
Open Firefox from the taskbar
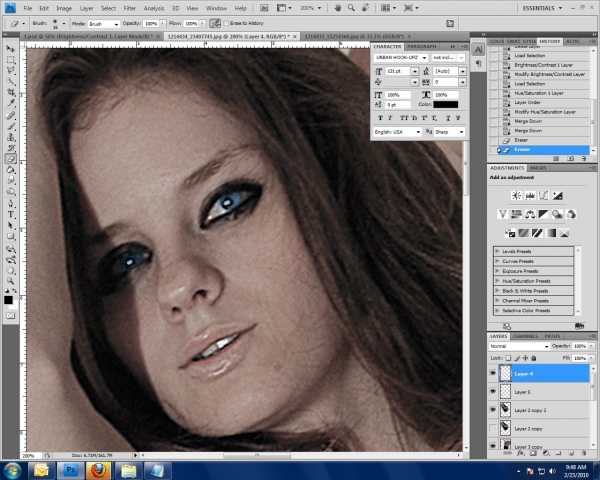coord(99,470)
